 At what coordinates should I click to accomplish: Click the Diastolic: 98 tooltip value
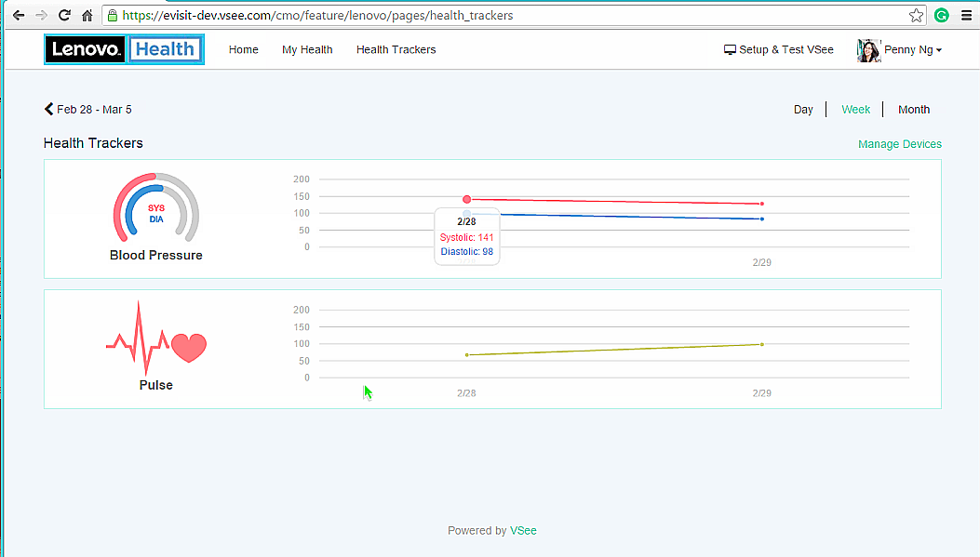pos(467,252)
